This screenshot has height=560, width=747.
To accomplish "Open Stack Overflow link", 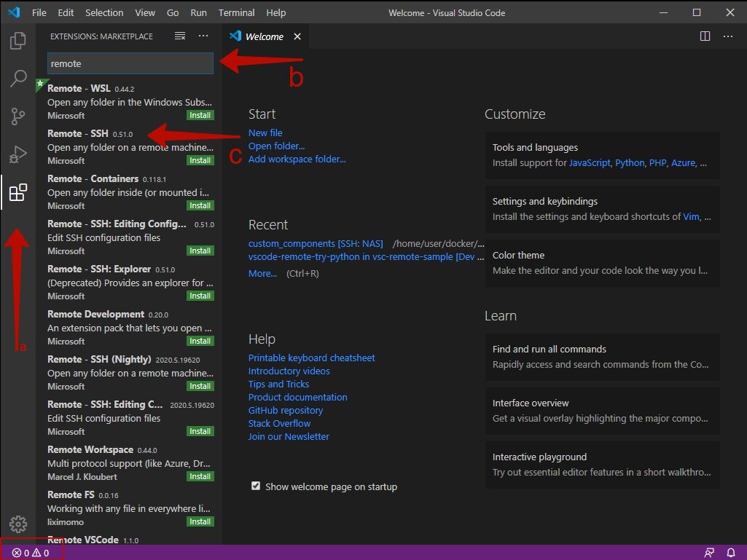I will coord(279,423).
